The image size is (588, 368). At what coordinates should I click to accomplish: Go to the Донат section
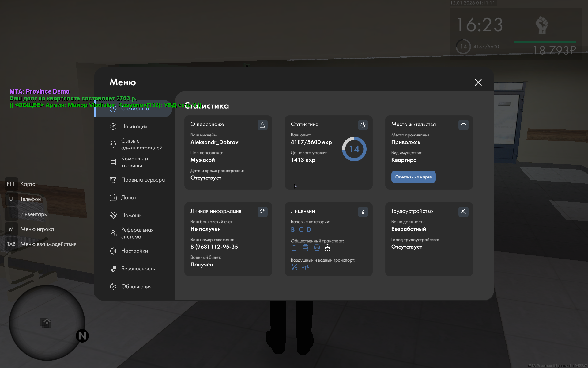coord(129,197)
